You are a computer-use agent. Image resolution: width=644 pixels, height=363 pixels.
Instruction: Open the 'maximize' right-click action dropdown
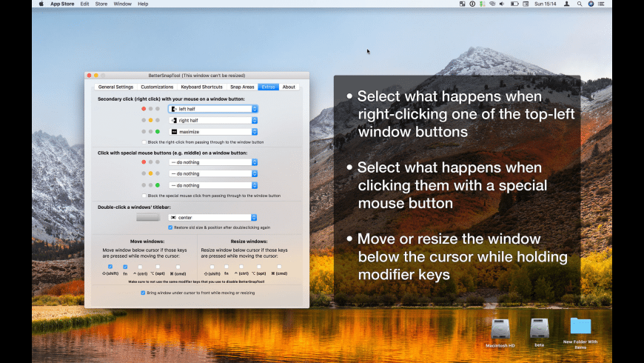tap(213, 132)
